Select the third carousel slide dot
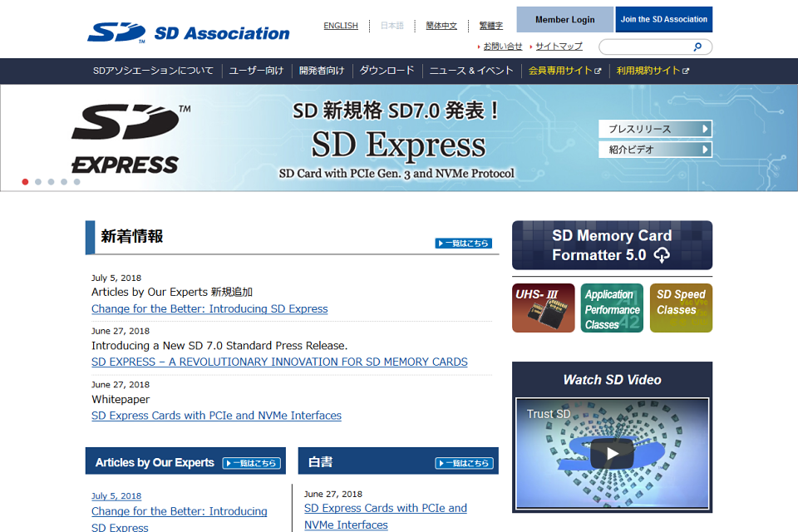 [51, 182]
